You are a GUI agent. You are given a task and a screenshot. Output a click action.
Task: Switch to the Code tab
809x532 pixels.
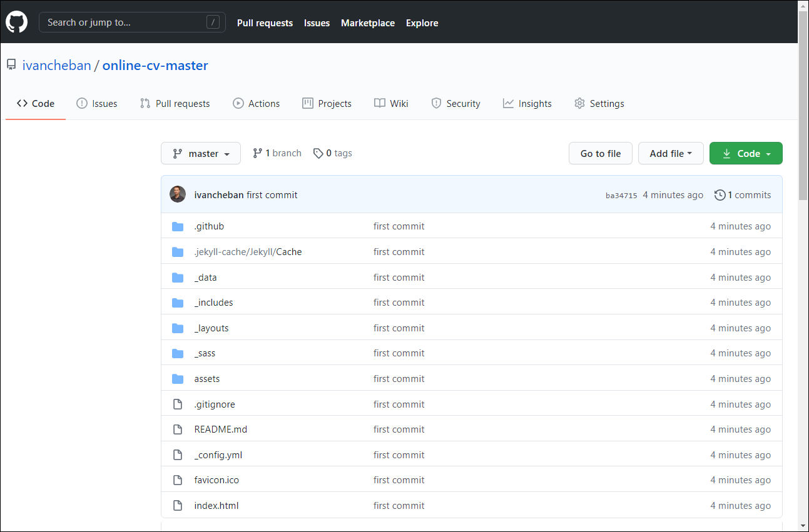(x=36, y=104)
